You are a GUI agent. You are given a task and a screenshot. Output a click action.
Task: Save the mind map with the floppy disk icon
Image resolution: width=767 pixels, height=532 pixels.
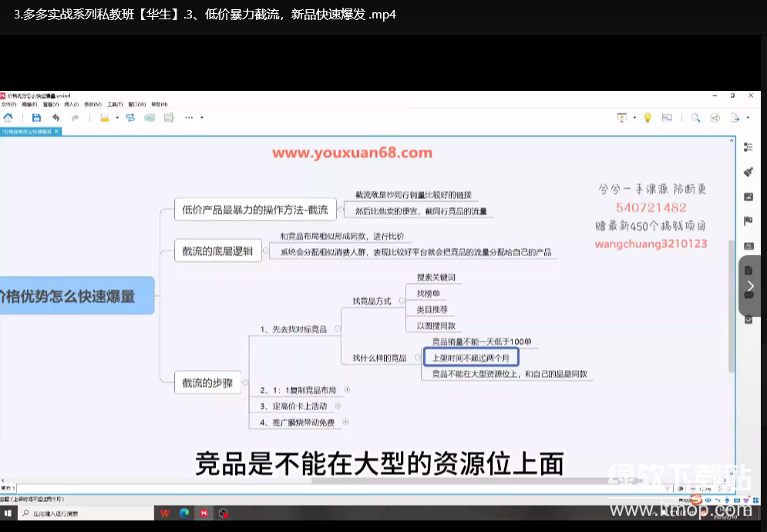(x=36, y=118)
